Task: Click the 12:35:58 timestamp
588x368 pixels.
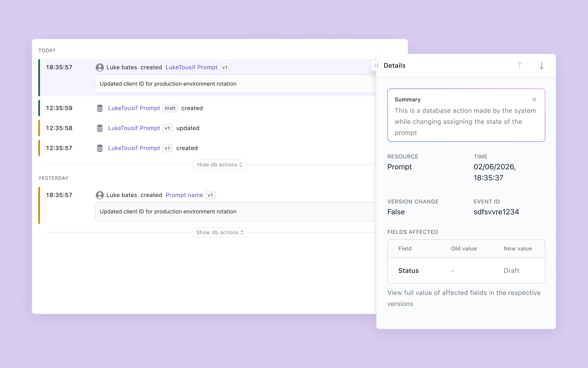Action: click(59, 128)
